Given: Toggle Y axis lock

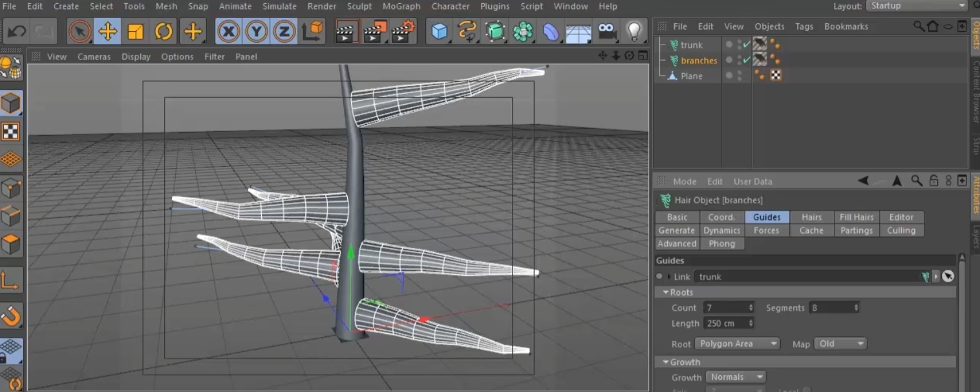Looking at the screenshot, I should pos(256,31).
